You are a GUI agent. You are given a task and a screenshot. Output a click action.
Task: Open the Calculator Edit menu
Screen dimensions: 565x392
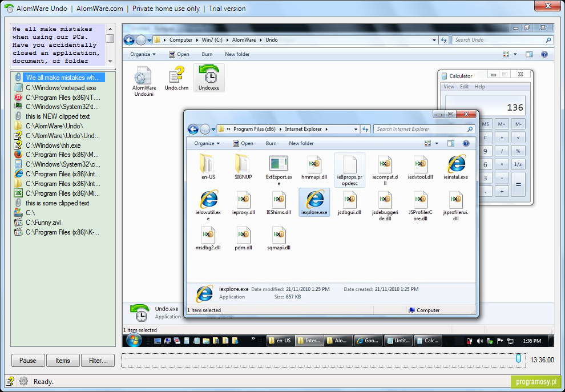tap(465, 87)
